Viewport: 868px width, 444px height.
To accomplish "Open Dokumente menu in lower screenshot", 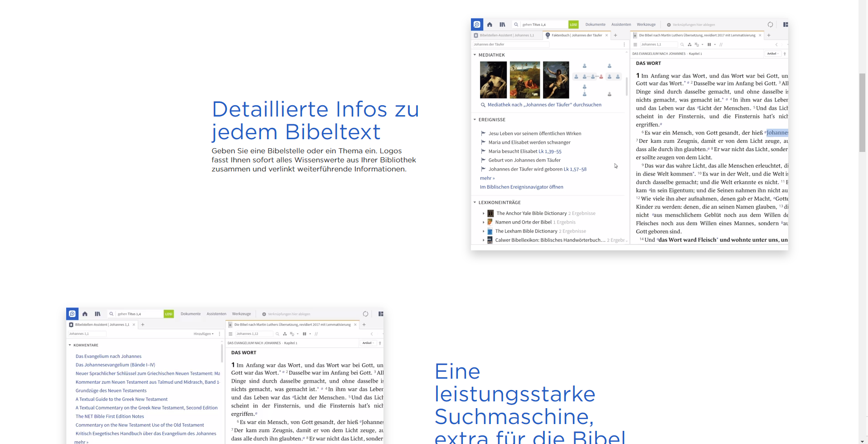I will (x=190, y=314).
